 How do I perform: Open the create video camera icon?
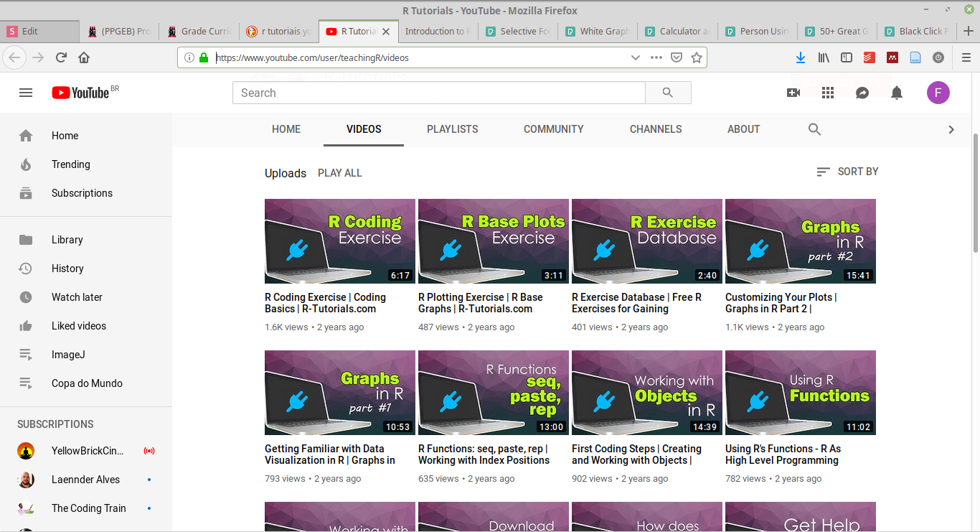pyautogui.click(x=793, y=93)
